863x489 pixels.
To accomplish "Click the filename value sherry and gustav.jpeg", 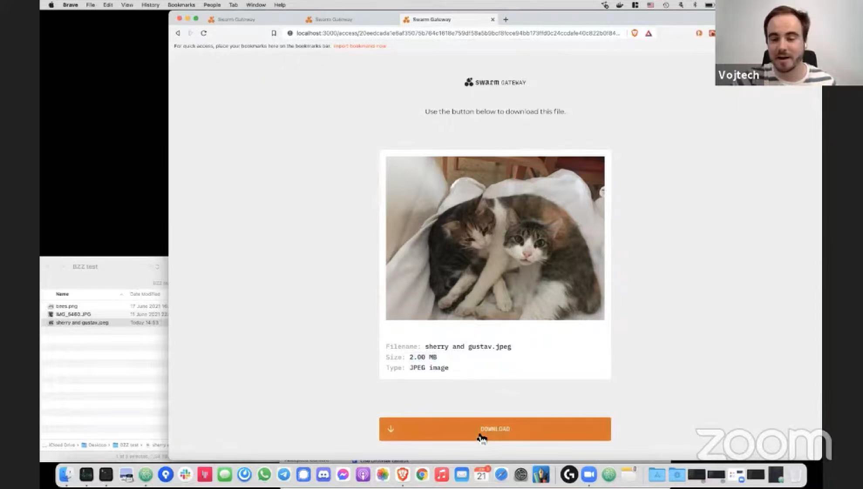I will [468, 346].
